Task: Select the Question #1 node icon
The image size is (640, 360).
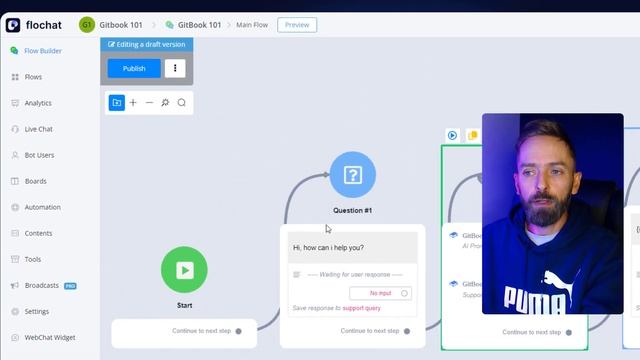Action: tap(353, 175)
